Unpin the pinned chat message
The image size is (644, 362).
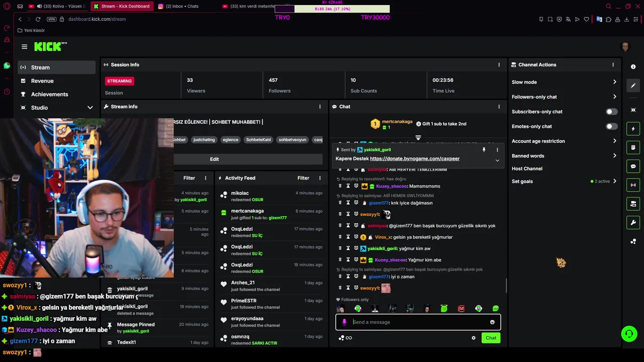point(484,150)
